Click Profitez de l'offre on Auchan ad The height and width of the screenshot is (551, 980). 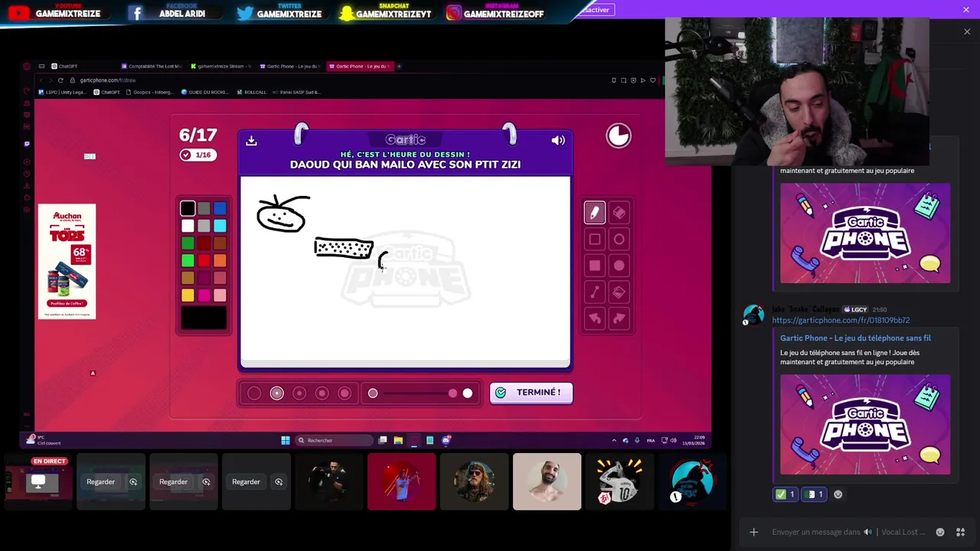(67, 303)
